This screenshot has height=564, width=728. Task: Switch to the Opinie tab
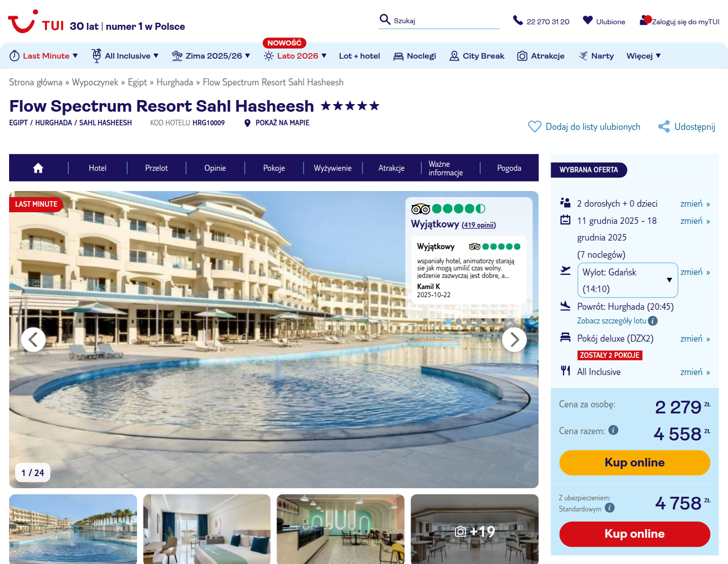pos(215,168)
